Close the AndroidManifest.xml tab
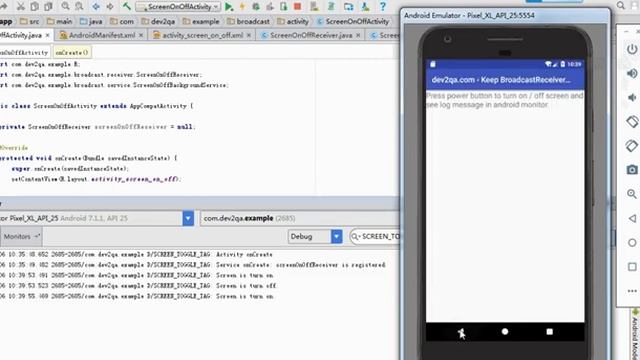The image size is (640, 360). click(x=141, y=36)
